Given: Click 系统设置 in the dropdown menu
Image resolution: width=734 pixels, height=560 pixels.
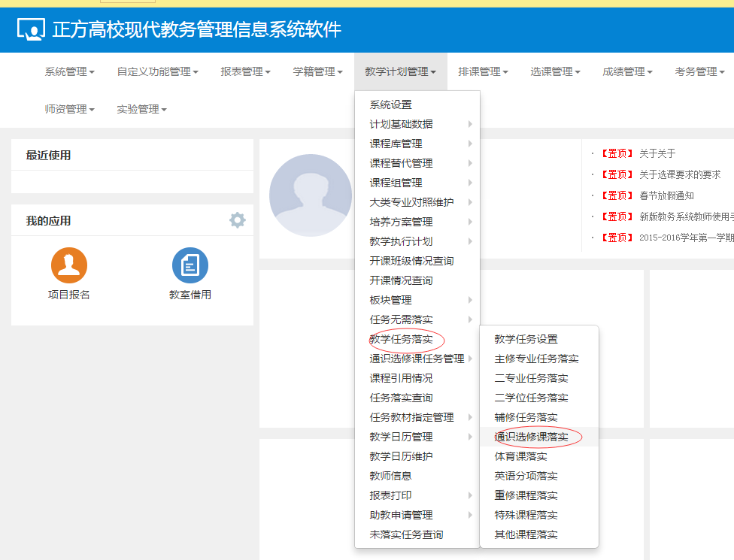Looking at the screenshot, I should [391, 104].
